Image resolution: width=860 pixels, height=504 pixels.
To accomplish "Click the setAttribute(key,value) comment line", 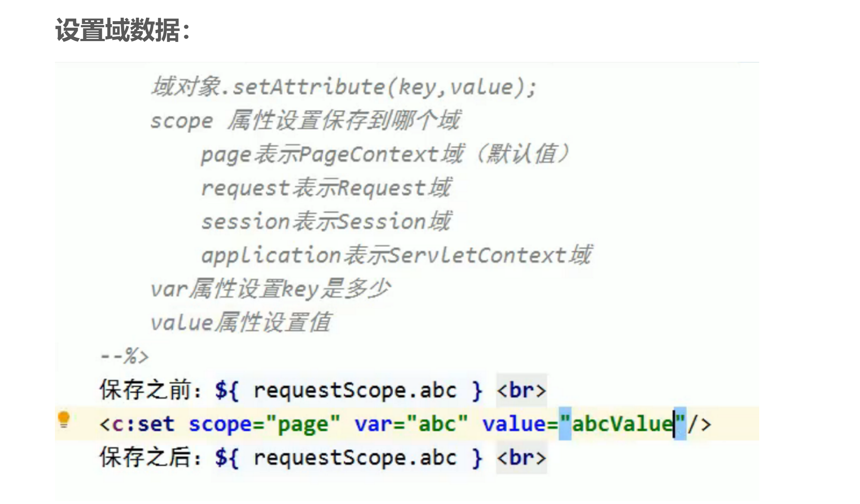I will [343, 87].
